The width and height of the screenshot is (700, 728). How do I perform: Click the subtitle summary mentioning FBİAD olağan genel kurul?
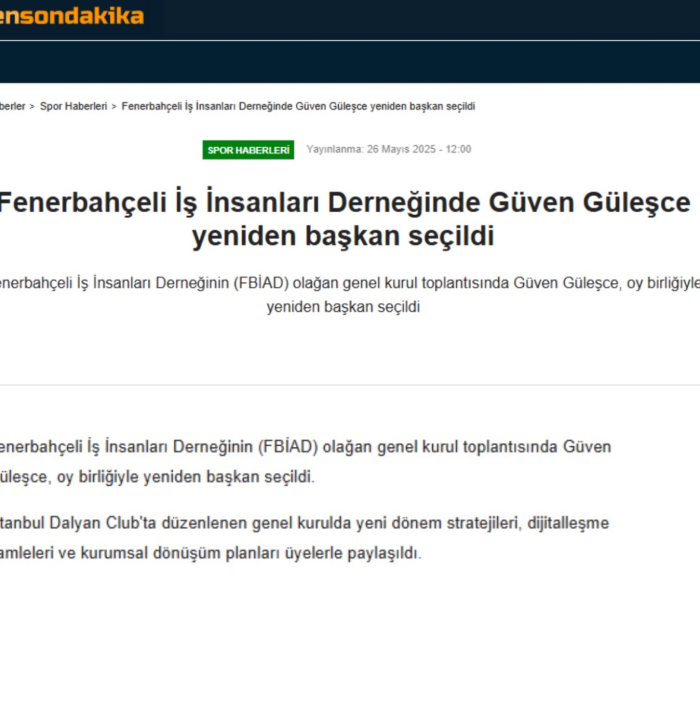[x=350, y=294]
